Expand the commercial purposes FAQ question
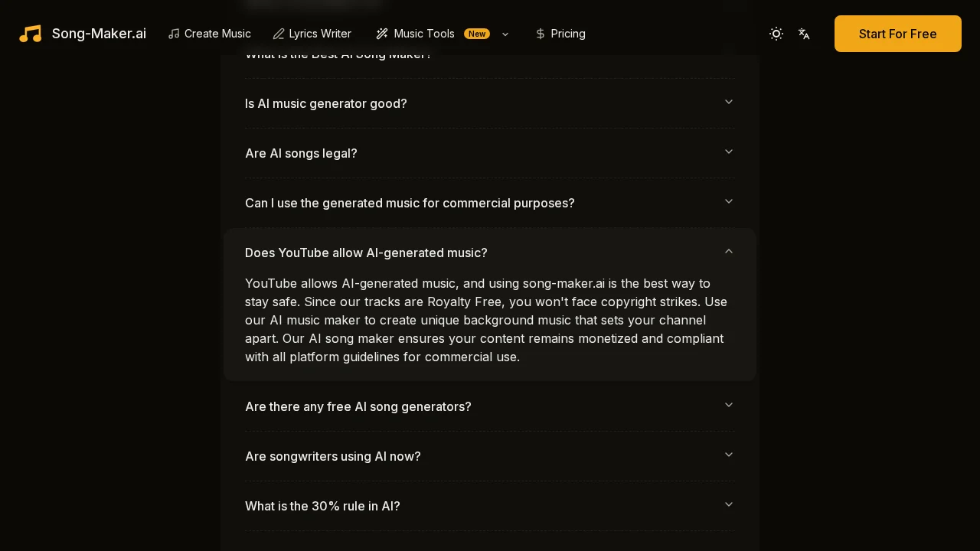Viewport: 980px width, 551px height. pyautogui.click(x=729, y=201)
